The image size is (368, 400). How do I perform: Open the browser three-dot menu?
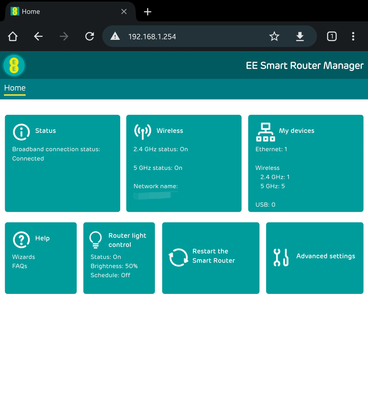(353, 36)
